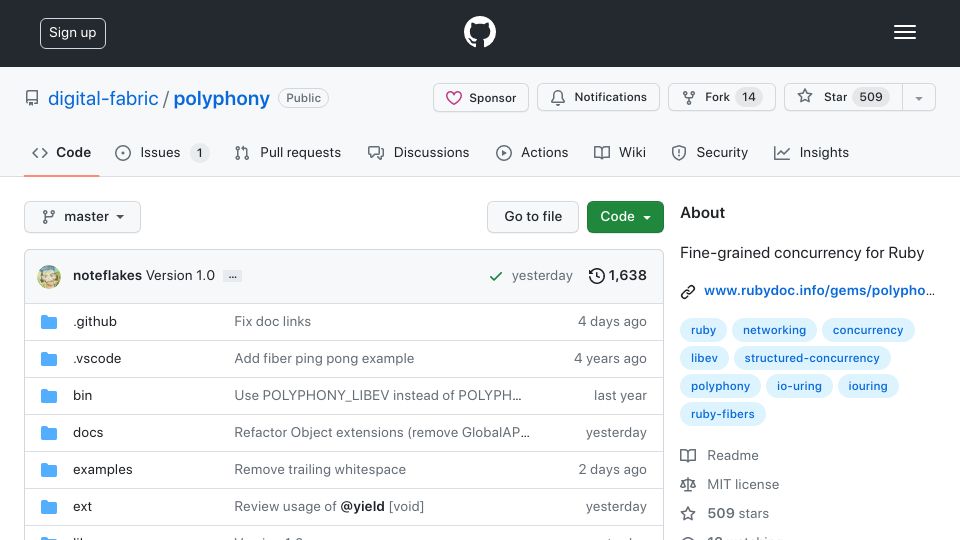Image resolution: width=960 pixels, height=540 pixels.
Task: Open the polyphony repository link
Action: pyautogui.click(x=222, y=99)
